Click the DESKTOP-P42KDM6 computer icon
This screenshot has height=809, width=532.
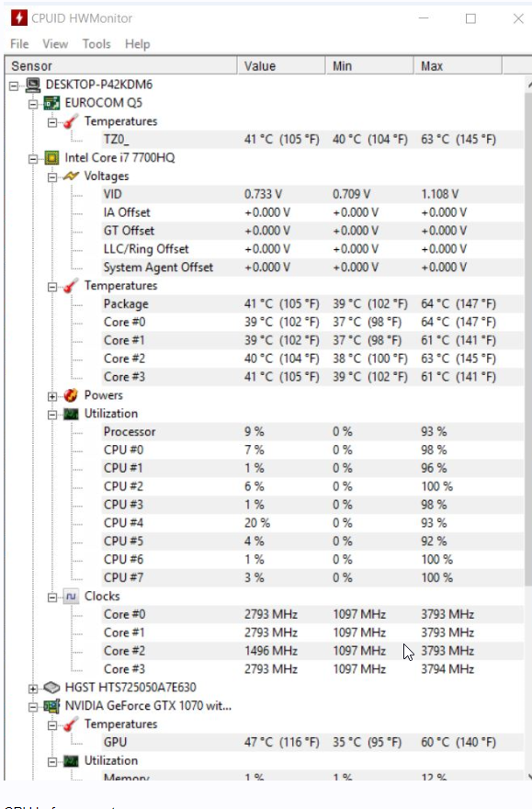point(33,85)
